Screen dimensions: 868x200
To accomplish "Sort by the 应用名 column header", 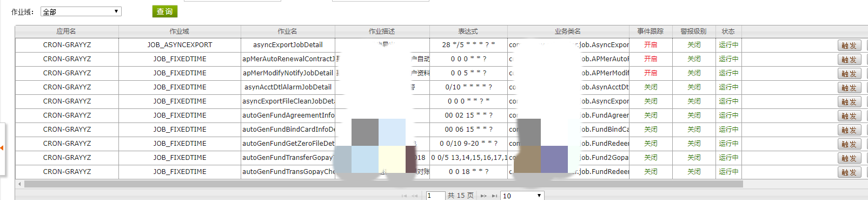I will [x=67, y=31].
